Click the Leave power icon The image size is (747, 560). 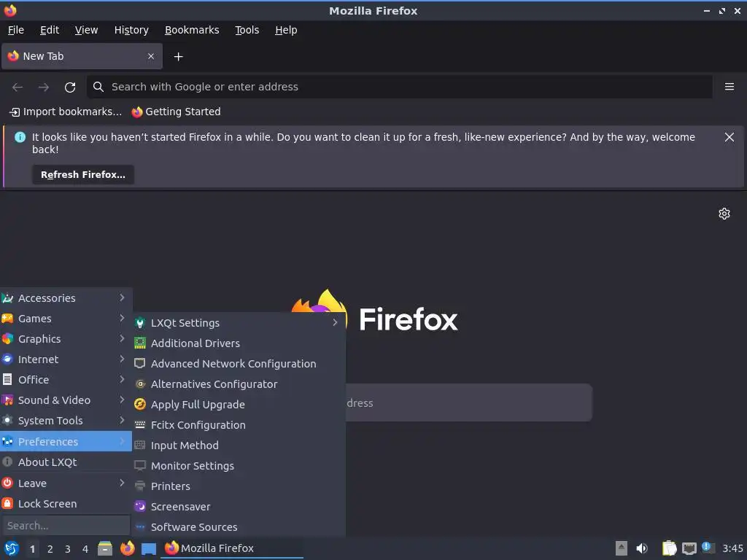7,483
